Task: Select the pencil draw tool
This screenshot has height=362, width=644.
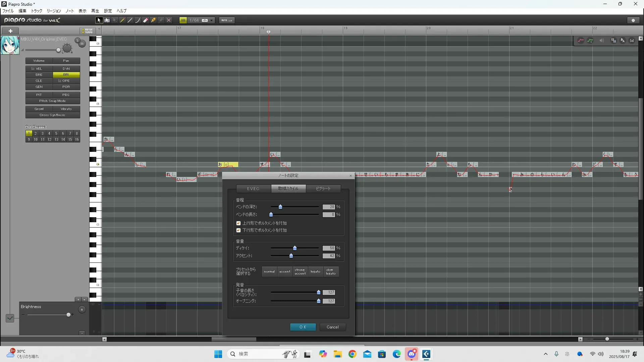Action: pyautogui.click(x=122, y=20)
